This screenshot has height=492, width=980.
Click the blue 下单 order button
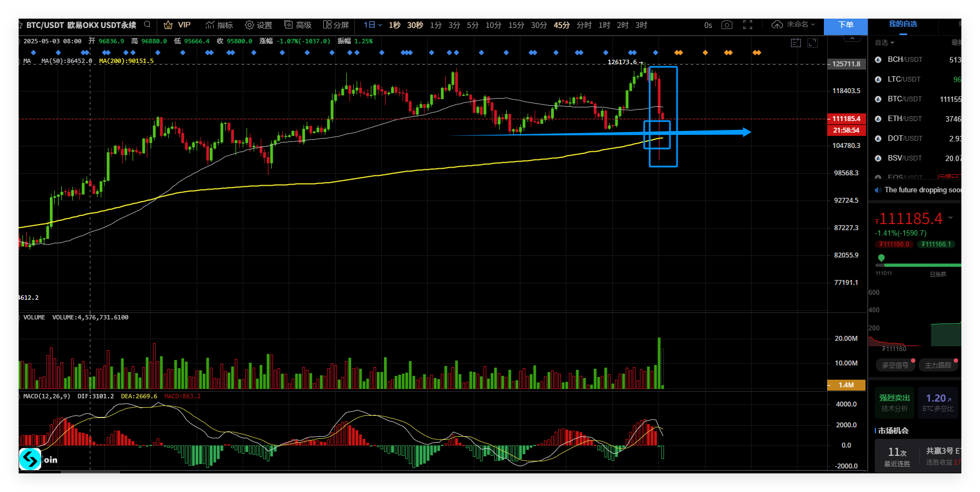[x=845, y=25]
